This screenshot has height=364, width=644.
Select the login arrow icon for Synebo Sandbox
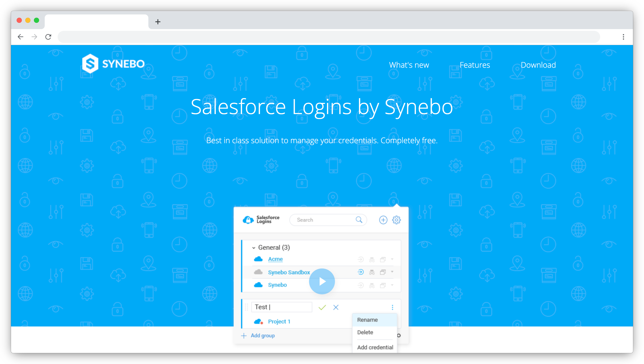[x=360, y=272]
